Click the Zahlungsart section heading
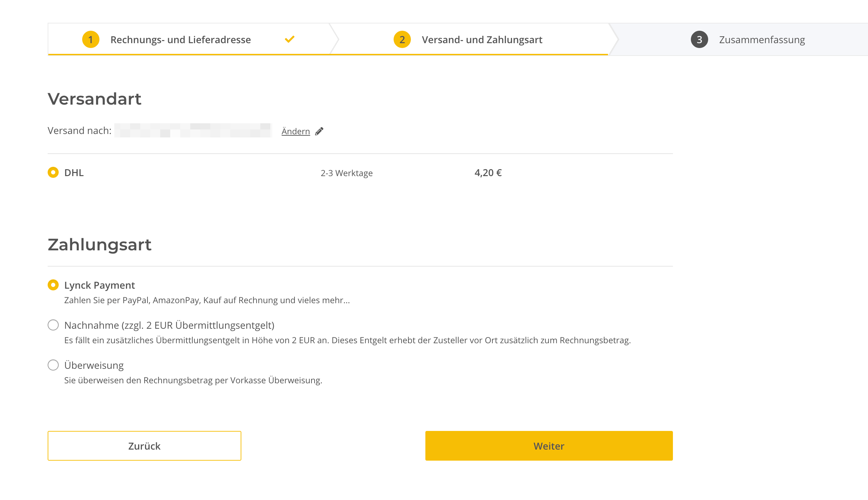Screen dimensions: 868x500 coord(99,244)
